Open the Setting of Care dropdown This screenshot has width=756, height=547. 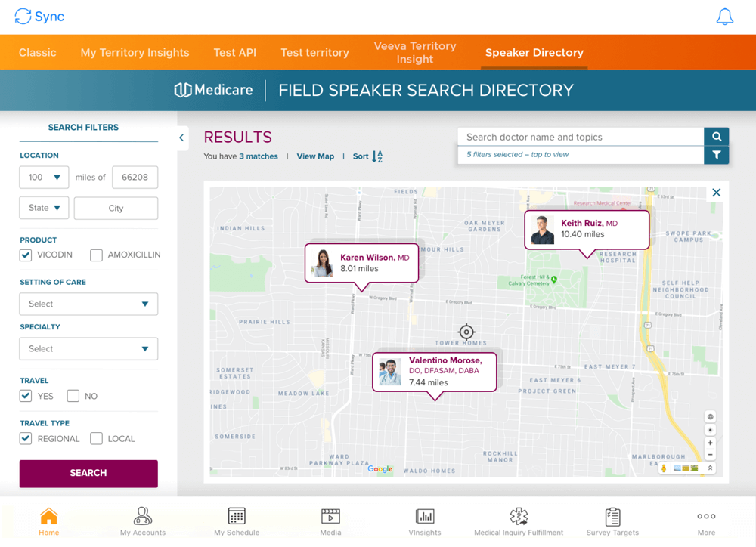tap(88, 304)
